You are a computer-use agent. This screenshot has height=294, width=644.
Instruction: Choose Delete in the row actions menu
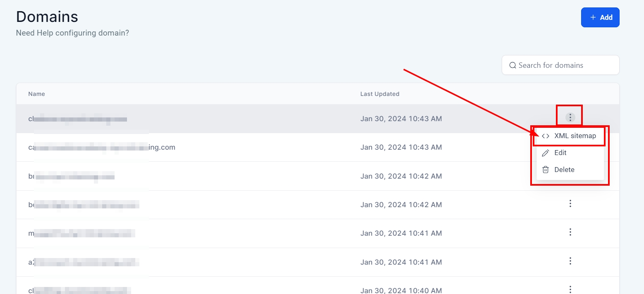pyautogui.click(x=564, y=170)
